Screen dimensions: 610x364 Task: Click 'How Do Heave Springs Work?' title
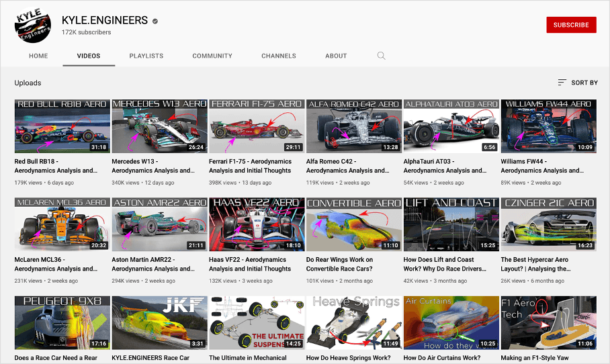click(348, 358)
